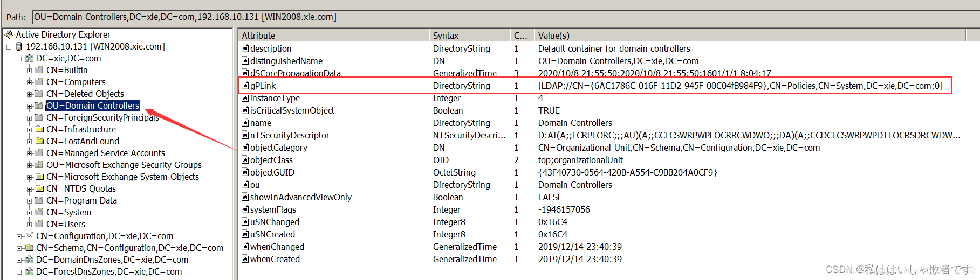Click the attribute icon beside uSNChanged

point(245,222)
